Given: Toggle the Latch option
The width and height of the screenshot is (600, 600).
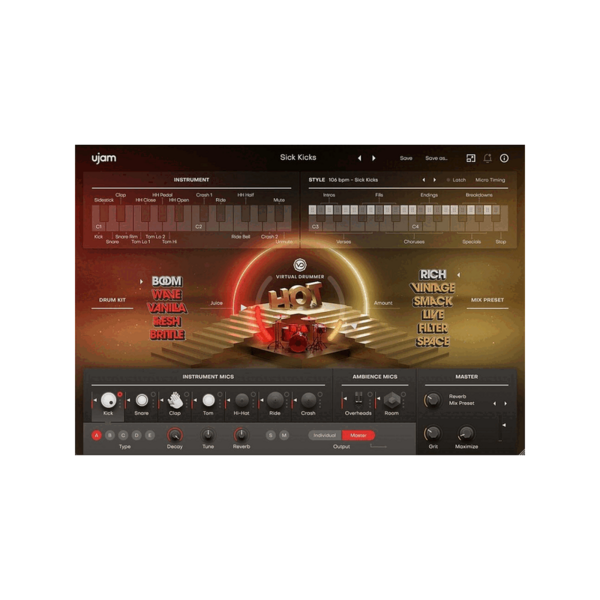Looking at the screenshot, I should pyautogui.click(x=457, y=180).
